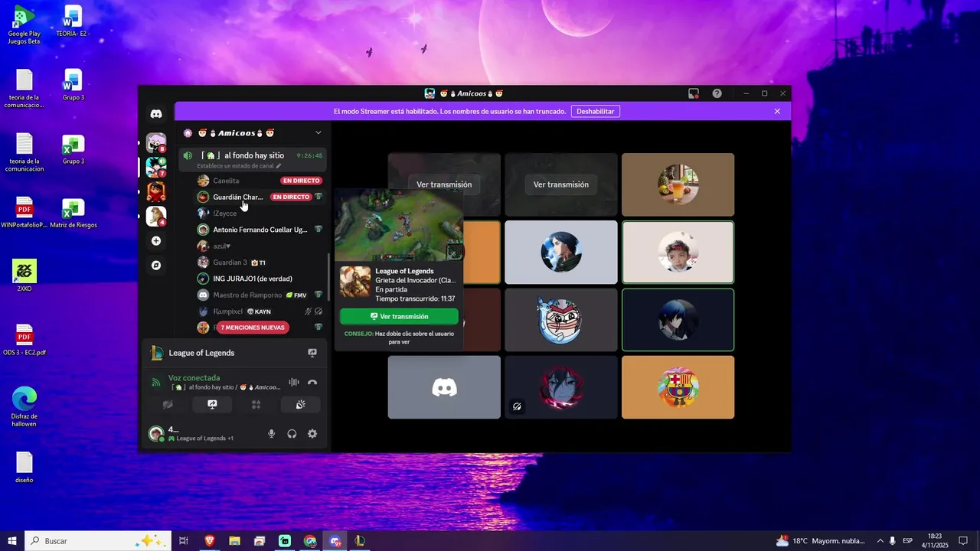This screenshot has width=980, height=551.
Task: Open League of Legends taskbar icon
Action: (x=360, y=541)
